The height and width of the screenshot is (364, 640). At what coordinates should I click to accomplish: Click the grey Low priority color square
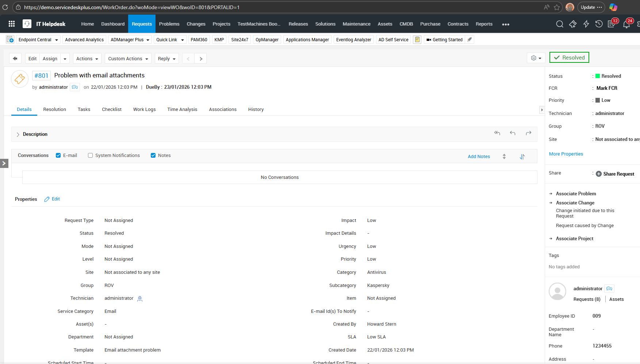click(598, 100)
